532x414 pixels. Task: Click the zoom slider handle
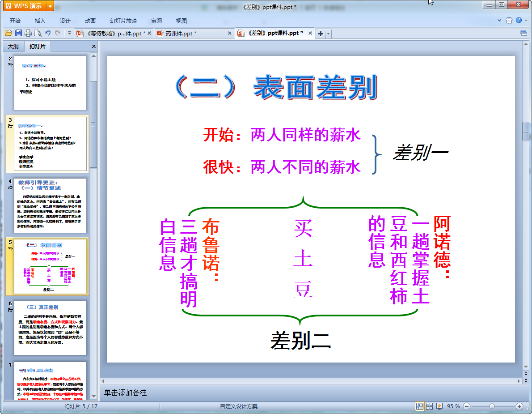(492, 406)
